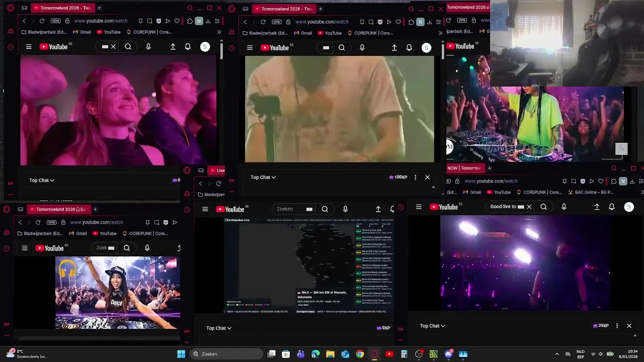Image resolution: width=644 pixels, height=362 pixels.
Task: Open YouTube notifications bell in top-left window
Action: (x=188, y=47)
